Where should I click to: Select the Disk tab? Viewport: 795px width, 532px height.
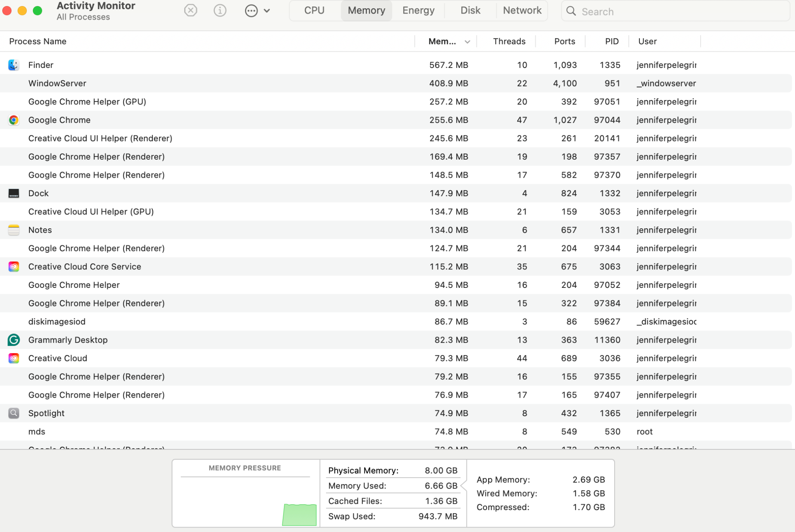point(470,10)
